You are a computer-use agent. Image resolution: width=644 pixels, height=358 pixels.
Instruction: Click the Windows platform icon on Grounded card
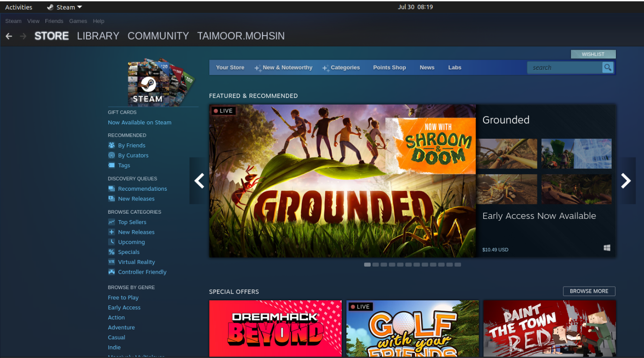click(x=607, y=247)
